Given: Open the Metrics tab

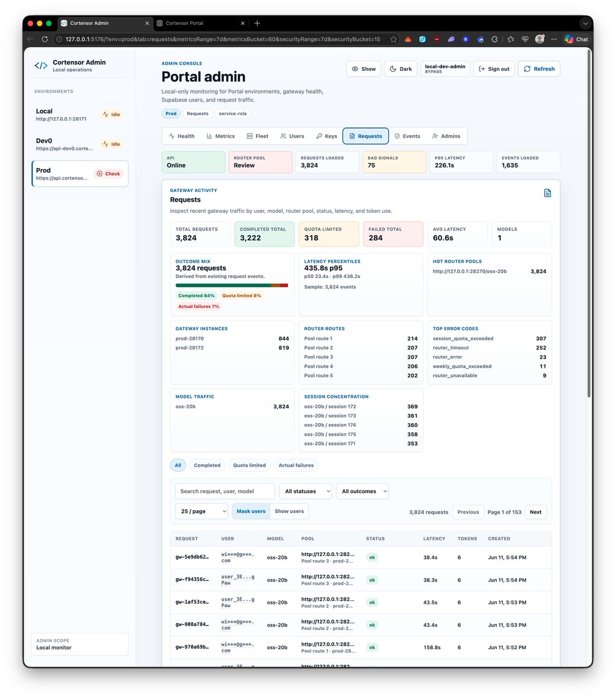Looking at the screenshot, I should (x=220, y=136).
